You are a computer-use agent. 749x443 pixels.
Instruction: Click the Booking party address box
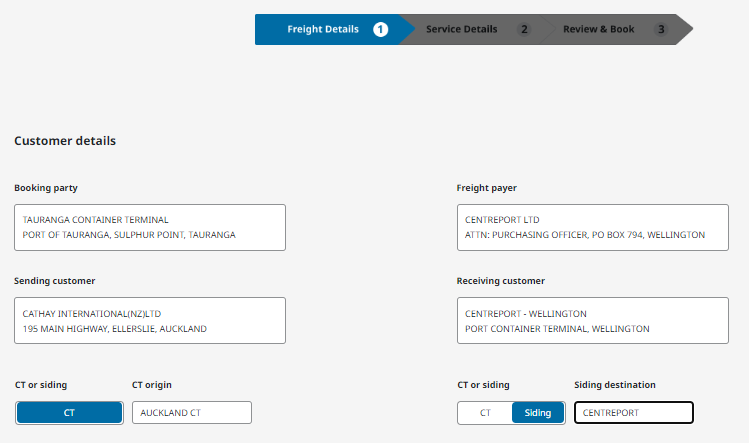(150, 227)
